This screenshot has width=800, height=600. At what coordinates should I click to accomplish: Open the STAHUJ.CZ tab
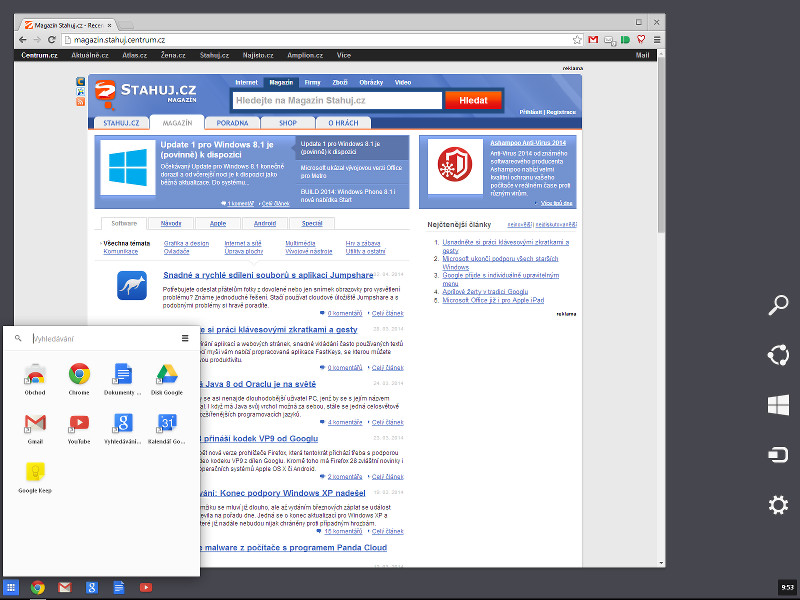click(x=121, y=123)
